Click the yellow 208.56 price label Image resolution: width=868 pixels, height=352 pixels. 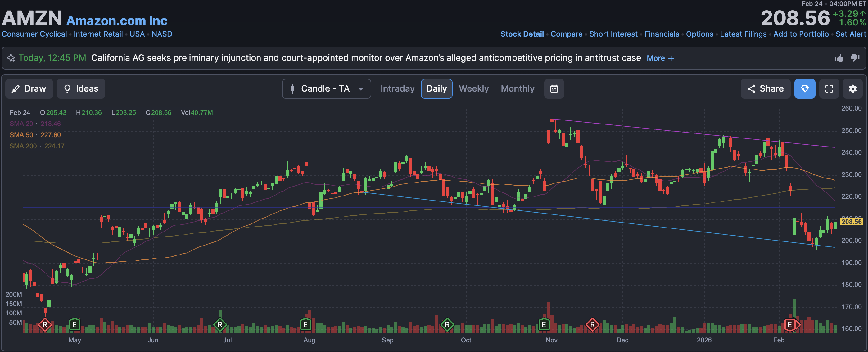(851, 222)
